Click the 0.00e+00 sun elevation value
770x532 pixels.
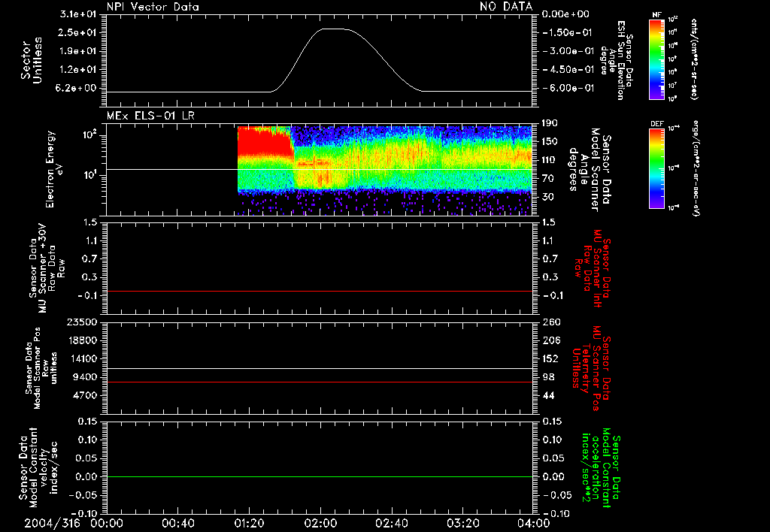coord(565,14)
